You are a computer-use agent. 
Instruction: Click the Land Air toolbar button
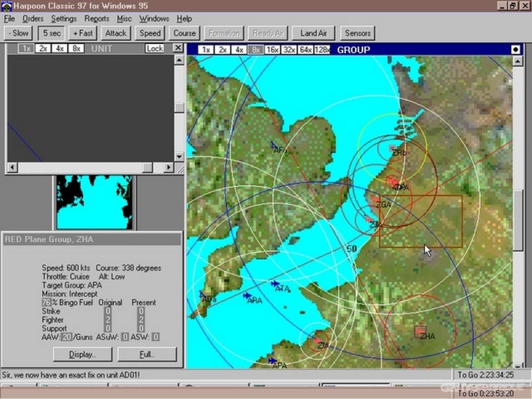(x=314, y=33)
